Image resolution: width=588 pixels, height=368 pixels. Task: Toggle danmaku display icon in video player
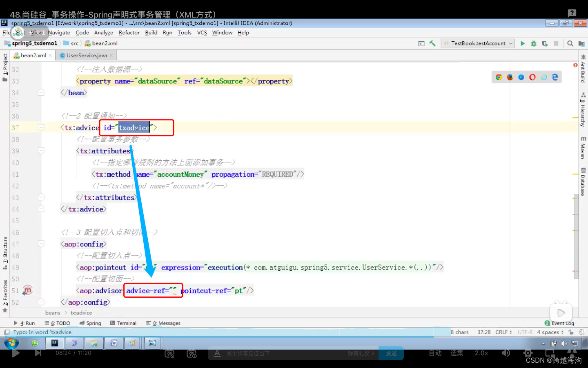click(x=169, y=354)
